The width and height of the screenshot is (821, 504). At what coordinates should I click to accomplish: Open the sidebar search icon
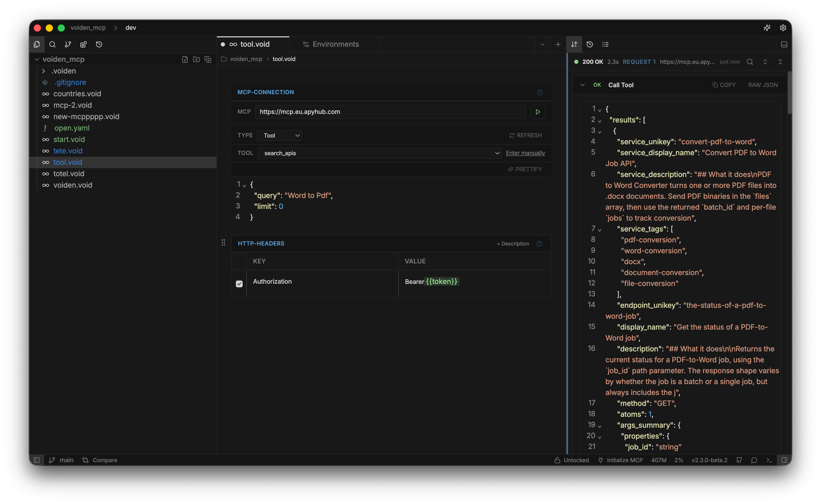point(52,44)
